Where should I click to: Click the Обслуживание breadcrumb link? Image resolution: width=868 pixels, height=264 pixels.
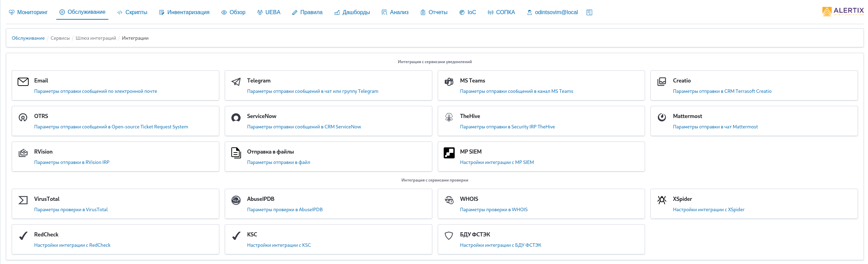pyautogui.click(x=28, y=38)
